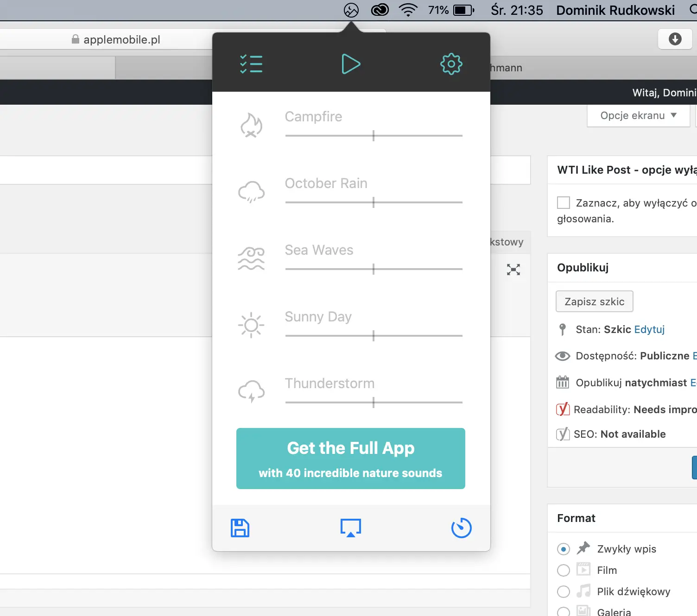Viewport: 697px width, 616px height.
Task: Toggle the October Rain cloud icon
Action: point(251,192)
